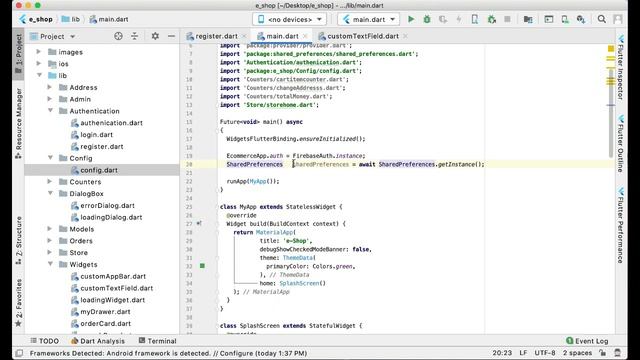Click read-only lock icon in status bar
The height and width of the screenshot is (360, 640).
click(x=603, y=353)
